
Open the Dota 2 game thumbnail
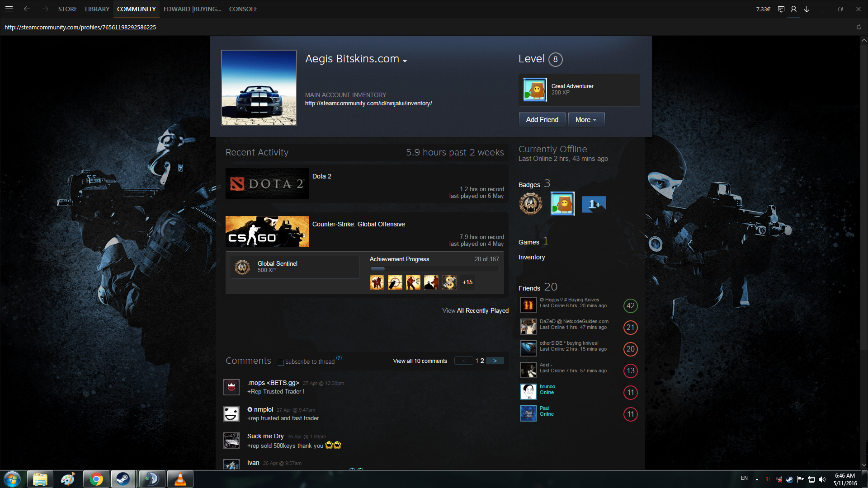[x=267, y=184]
